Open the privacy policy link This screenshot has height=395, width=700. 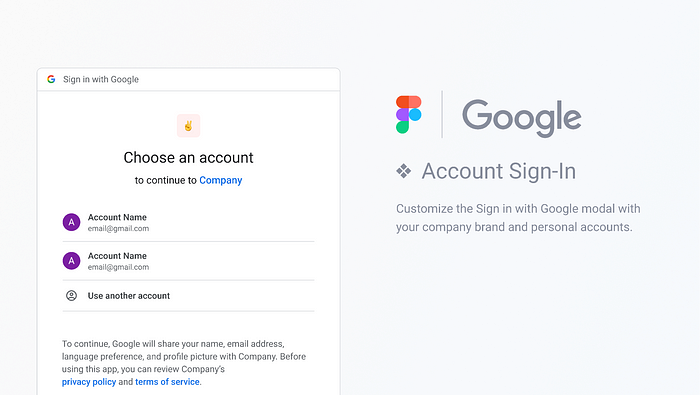pos(89,382)
